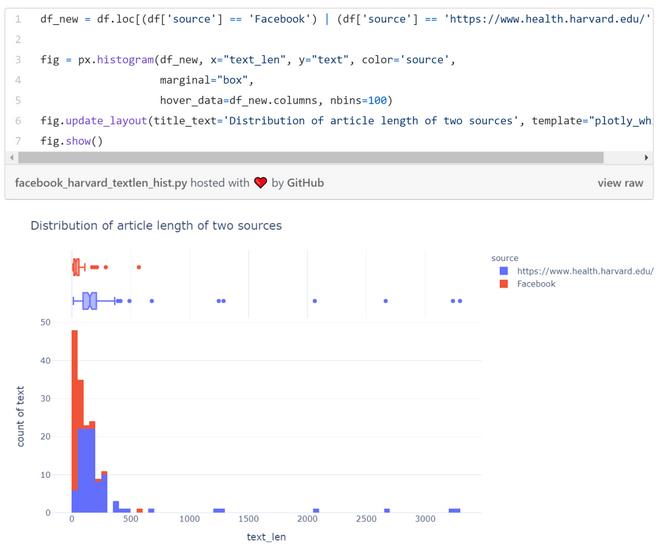Click the 'text_len' x-axis title
Viewport: 660px width, 548px height.
[x=266, y=538]
